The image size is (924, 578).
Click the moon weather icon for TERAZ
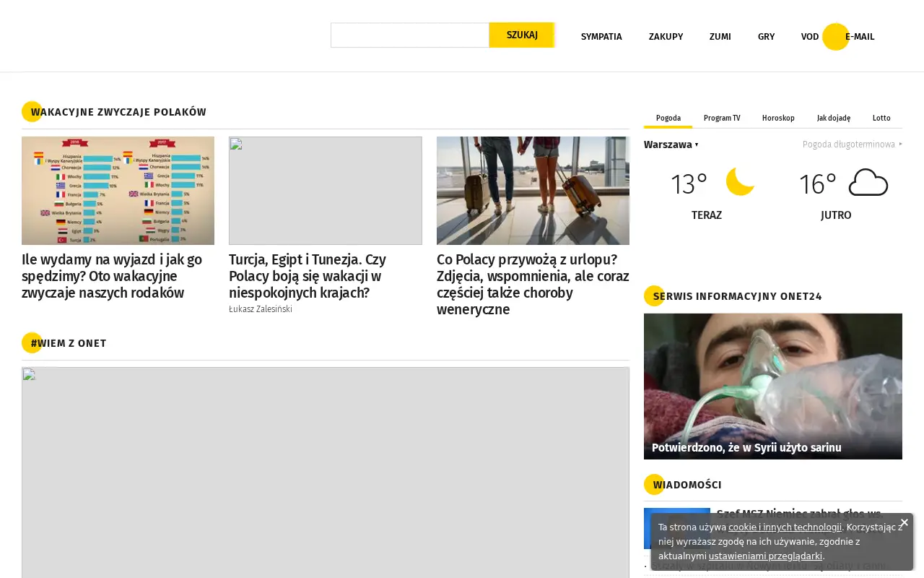741,181
